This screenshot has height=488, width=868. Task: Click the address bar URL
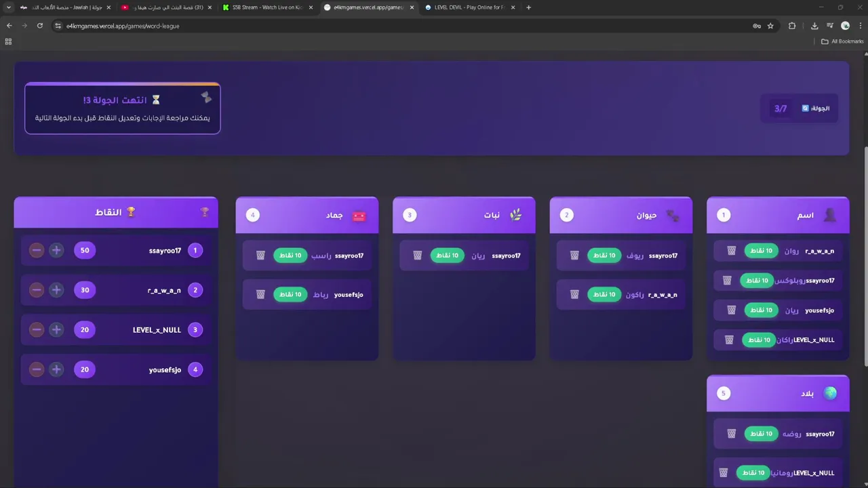[123, 26]
